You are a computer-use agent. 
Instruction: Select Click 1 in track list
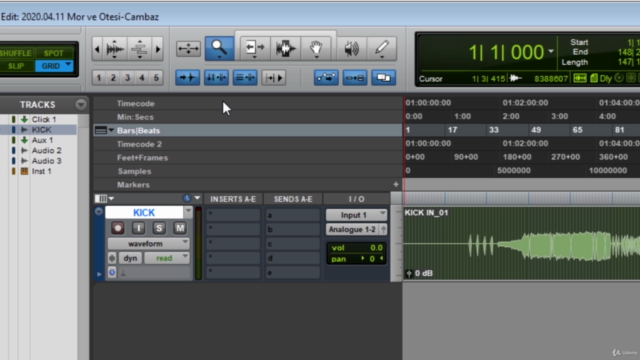click(x=44, y=119)
